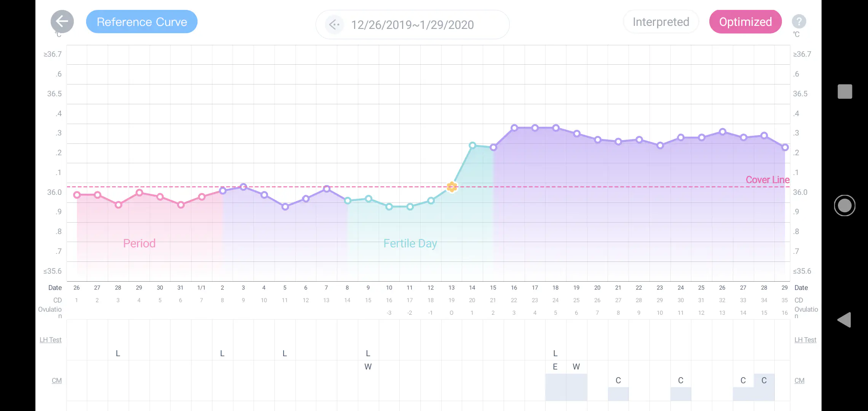Toggle the Reference Curve button
Image resolution: width=868 pixels, height=411 pixels.
point(142,22)
